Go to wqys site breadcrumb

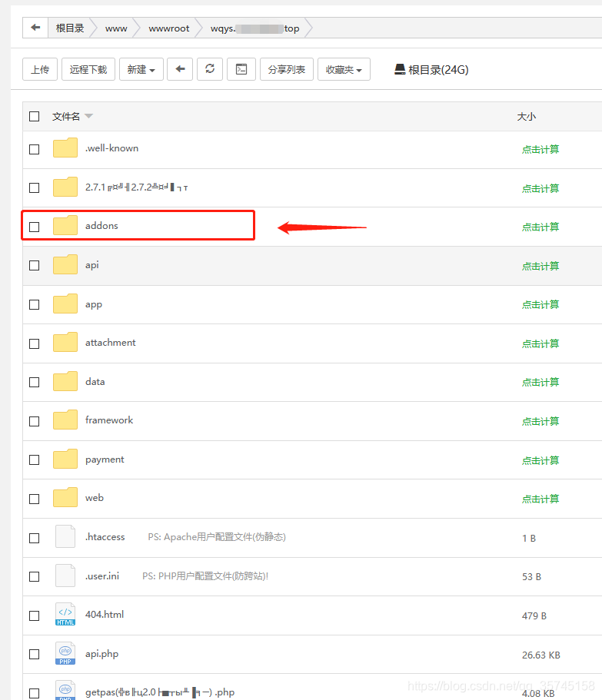coord(255,28)
